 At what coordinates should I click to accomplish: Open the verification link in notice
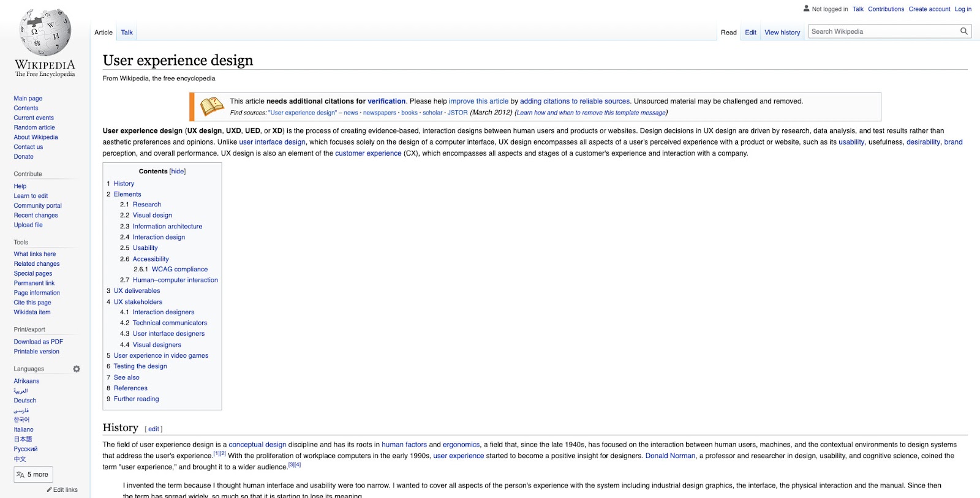point(386,102)
